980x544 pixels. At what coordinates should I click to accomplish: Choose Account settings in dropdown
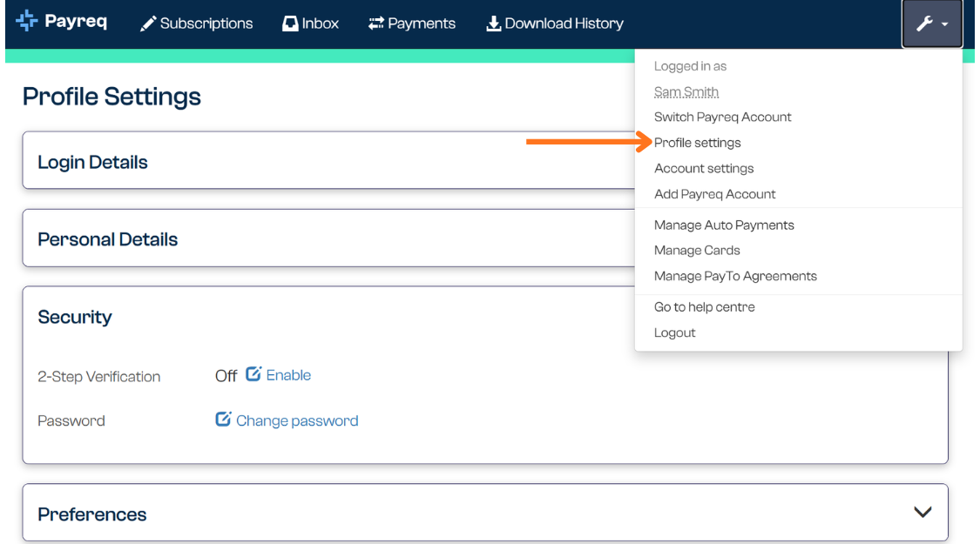coord(704,168)
